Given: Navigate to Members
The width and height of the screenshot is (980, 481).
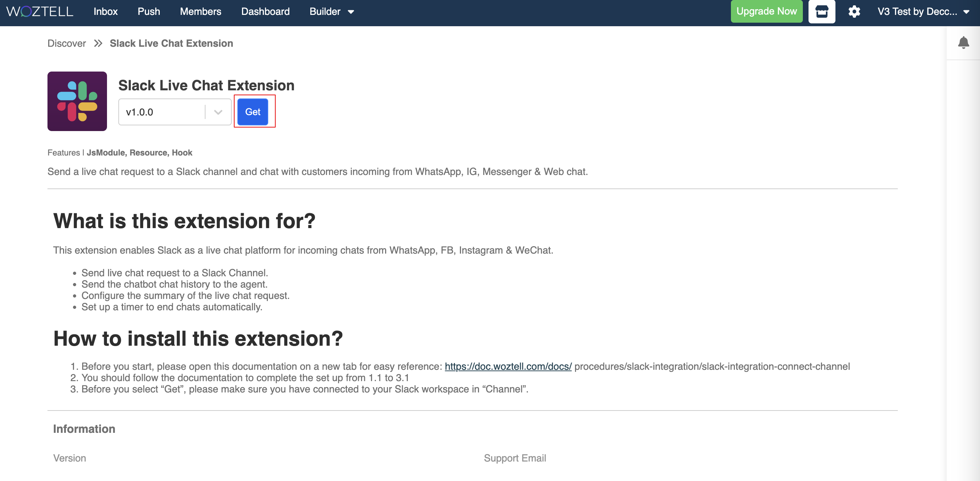Looking at the screenshot, I should point(201,11).
